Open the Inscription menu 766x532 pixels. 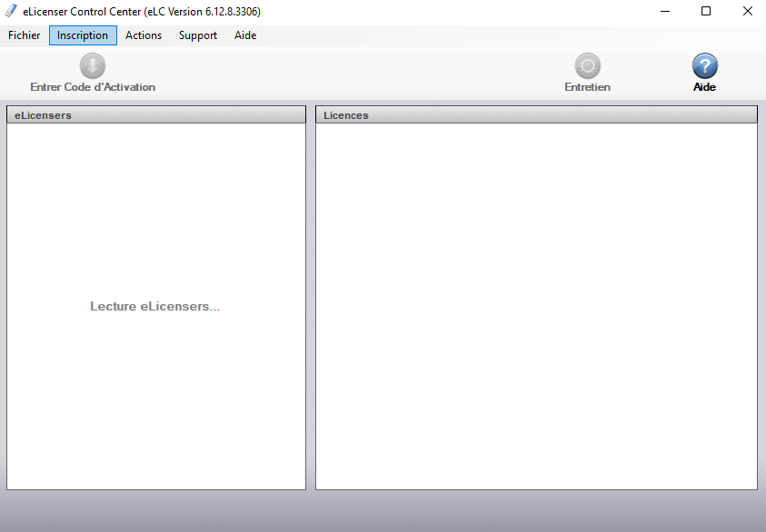[x=83, y=35]
